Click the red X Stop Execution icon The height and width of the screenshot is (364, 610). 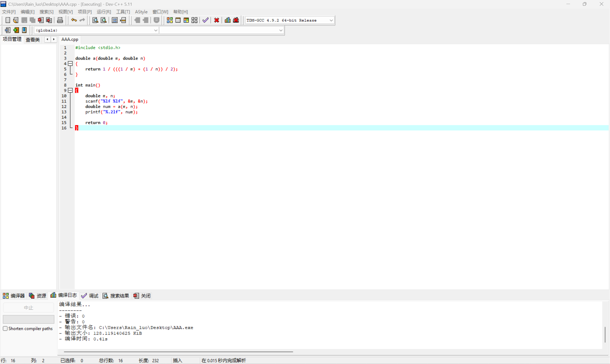(x=217, y=20)
